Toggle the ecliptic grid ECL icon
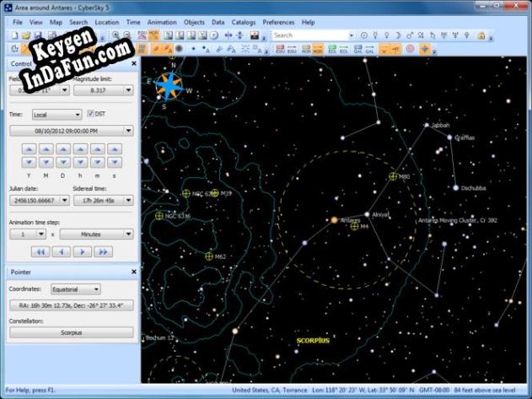Viewport: 532px width, 399px height. tap(332, 49)
